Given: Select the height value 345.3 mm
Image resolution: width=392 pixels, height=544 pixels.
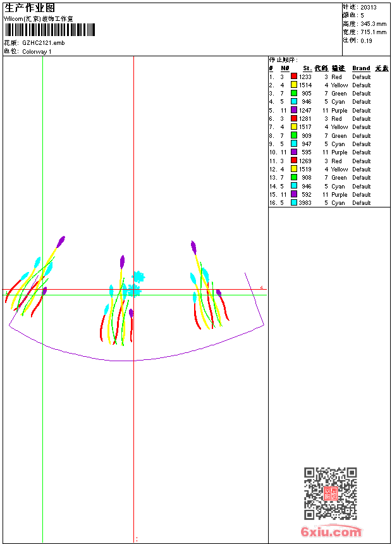Looking at the screenshot, I should pyautogui.click(x=373, y=24).
